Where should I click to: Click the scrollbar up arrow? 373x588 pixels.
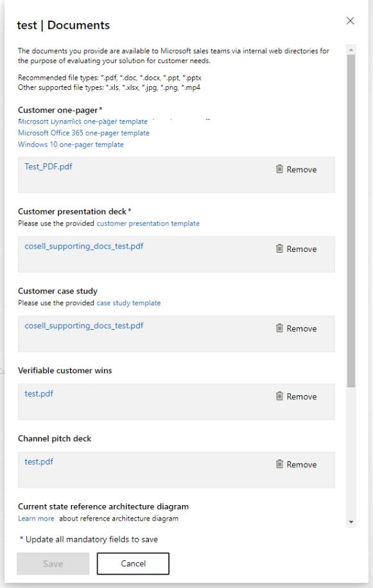[x=350, y=49]
